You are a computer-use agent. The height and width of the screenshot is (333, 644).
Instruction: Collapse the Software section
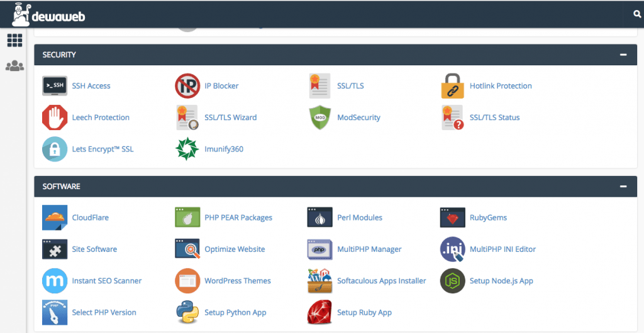623,186
